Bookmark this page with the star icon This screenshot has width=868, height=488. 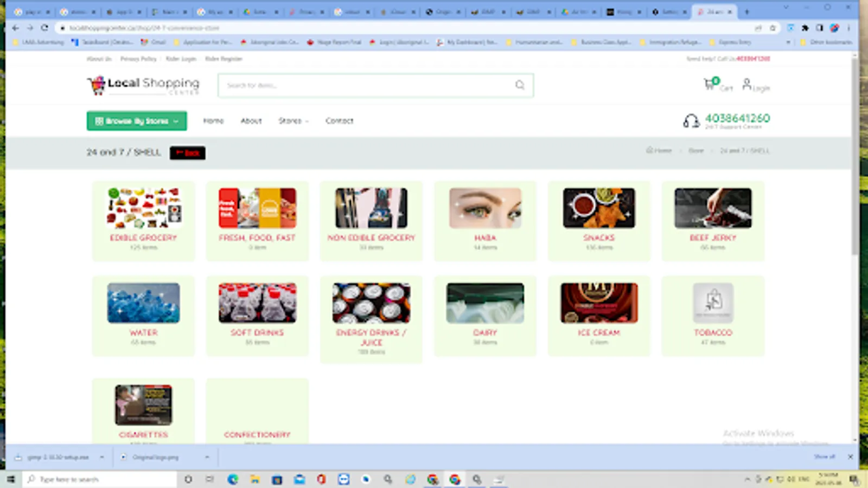(773, 28)
